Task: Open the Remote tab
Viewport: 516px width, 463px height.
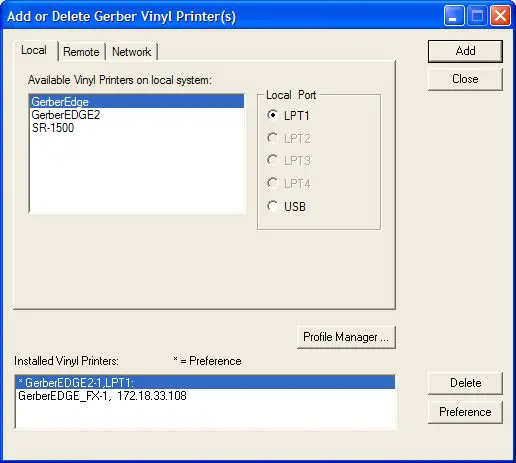Action: click(81, 52)
